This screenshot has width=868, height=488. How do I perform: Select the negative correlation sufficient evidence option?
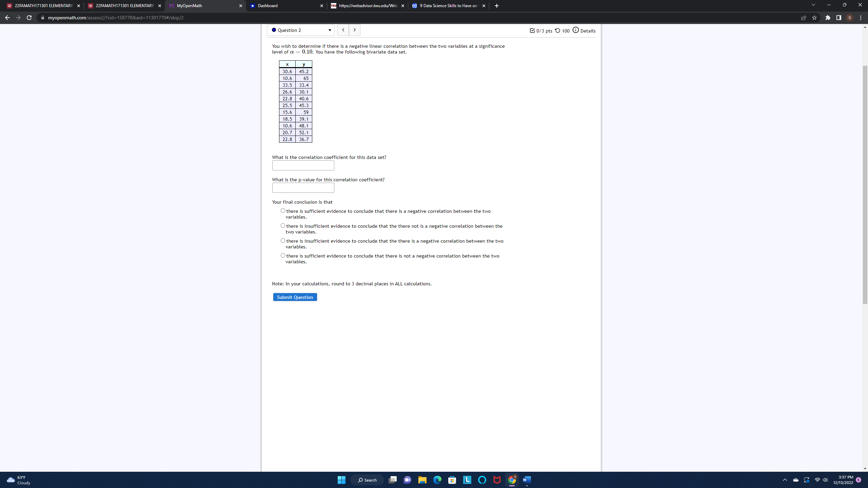[x=283, y=211]
